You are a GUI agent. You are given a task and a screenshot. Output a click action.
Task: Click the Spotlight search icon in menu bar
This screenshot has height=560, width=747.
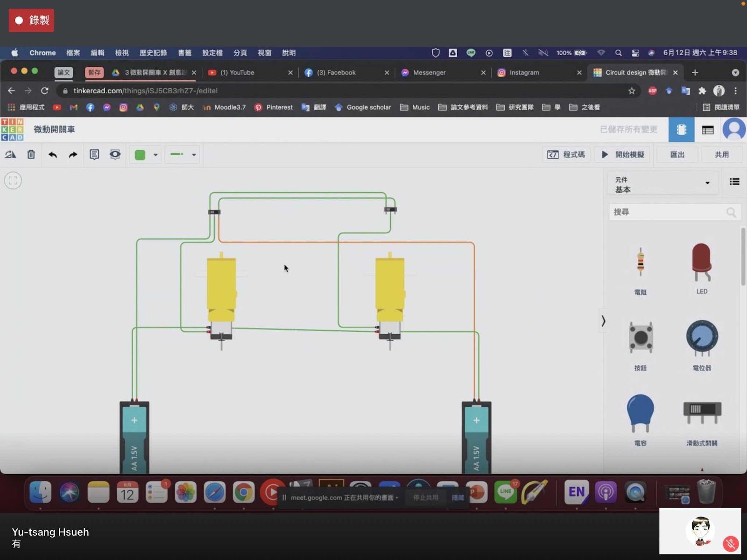pyautogui.click(x=618, y=53)
